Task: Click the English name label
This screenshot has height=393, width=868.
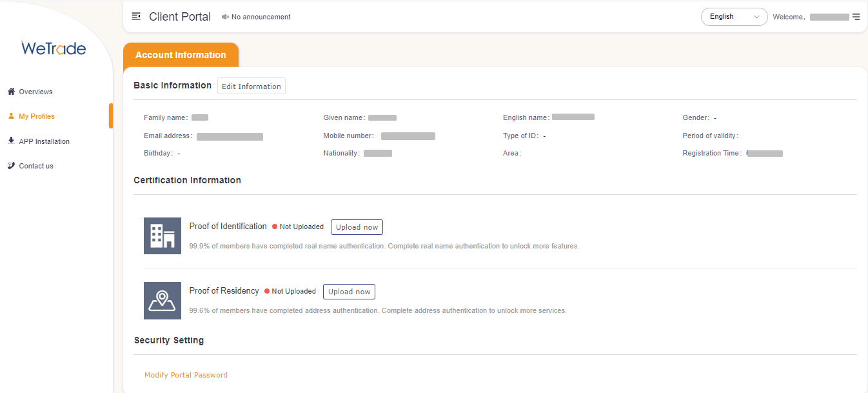Action: coord(526,117)
